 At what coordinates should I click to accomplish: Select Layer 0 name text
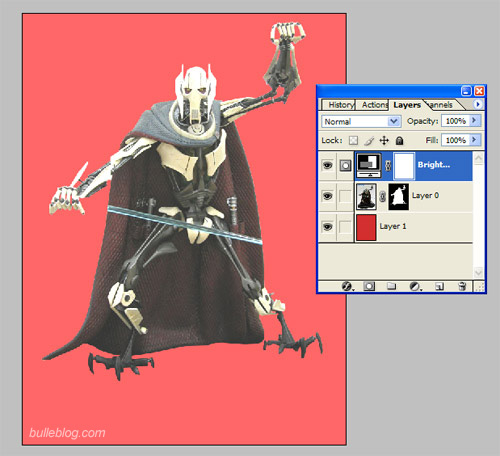[425, 195]
